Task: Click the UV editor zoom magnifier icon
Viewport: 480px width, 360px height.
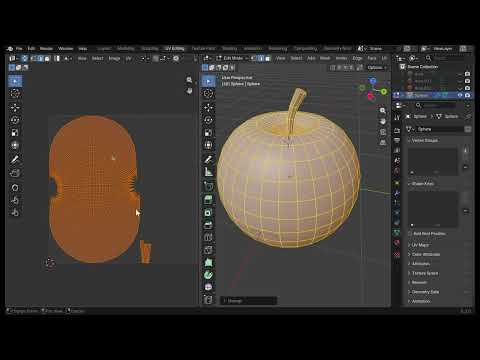Action: point(189,80)
